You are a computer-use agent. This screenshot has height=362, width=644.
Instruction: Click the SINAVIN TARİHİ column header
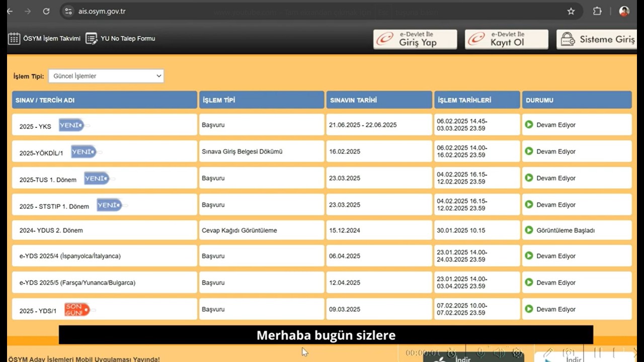point(379,100)
